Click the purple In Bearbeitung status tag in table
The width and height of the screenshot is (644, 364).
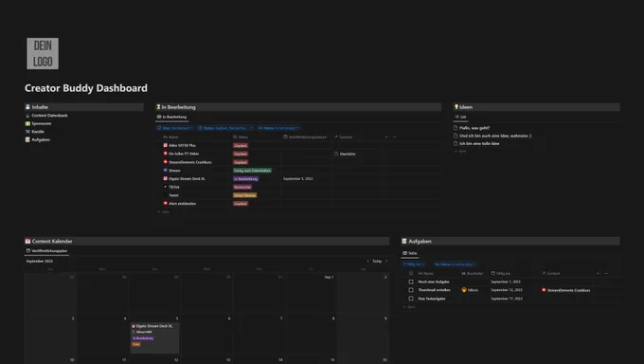[x=245, y=179]
